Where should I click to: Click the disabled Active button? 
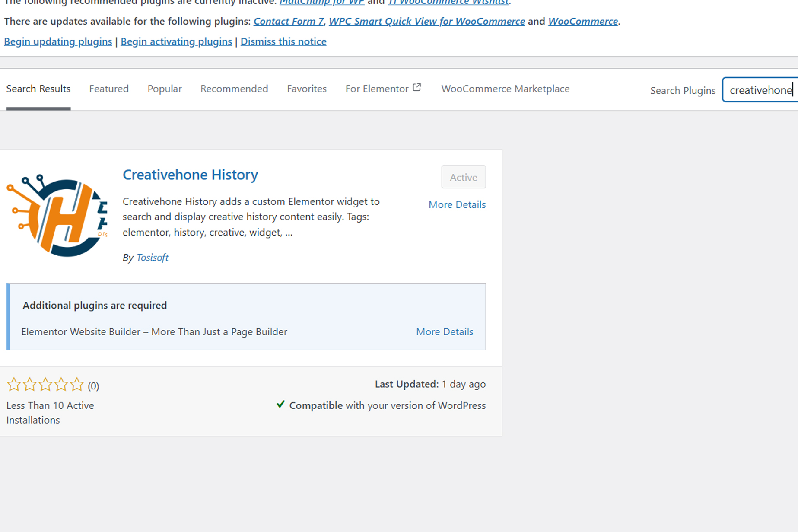[x=463, y=177]
